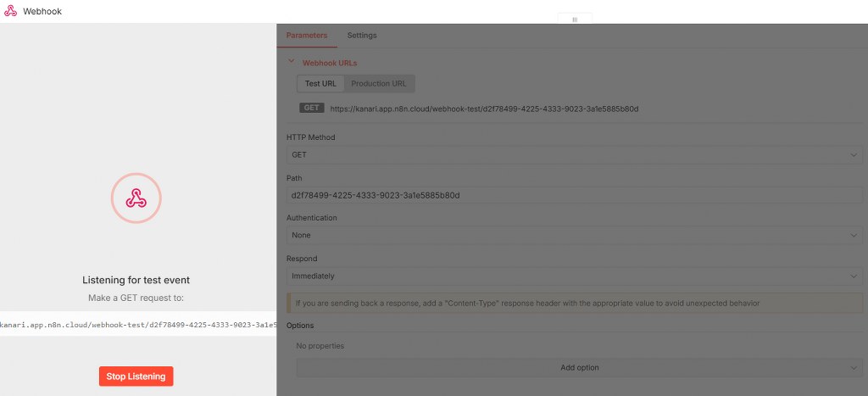Open the Settings tab
The height and width of the screenshot is (396, 868).
coord(362,36)
